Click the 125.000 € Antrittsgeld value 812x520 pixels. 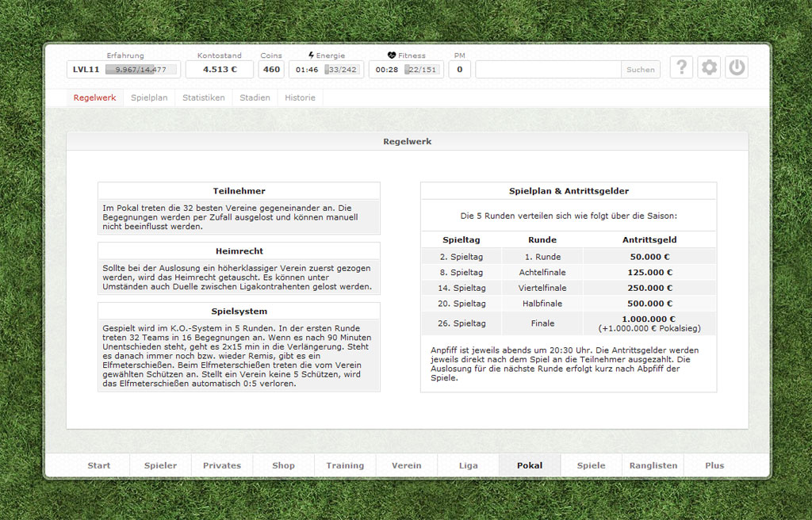pyautogui.click(x=649, y=273)
